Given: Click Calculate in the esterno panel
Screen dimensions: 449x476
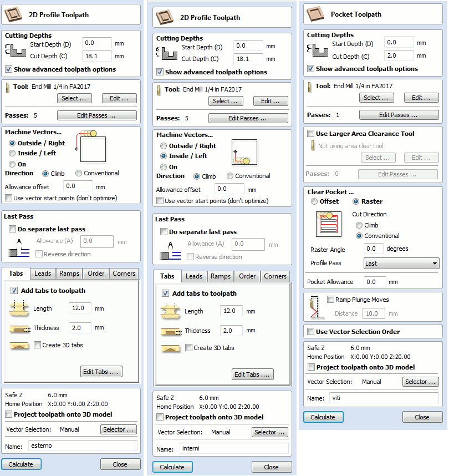Looking at the screenshot, I should point(21,464).
